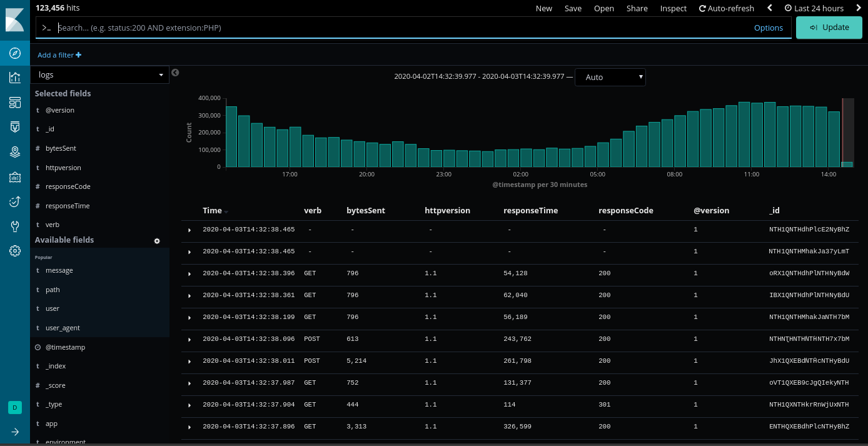
Task: Open Dev Tools via the wrench icon
Action: [15, 226]
